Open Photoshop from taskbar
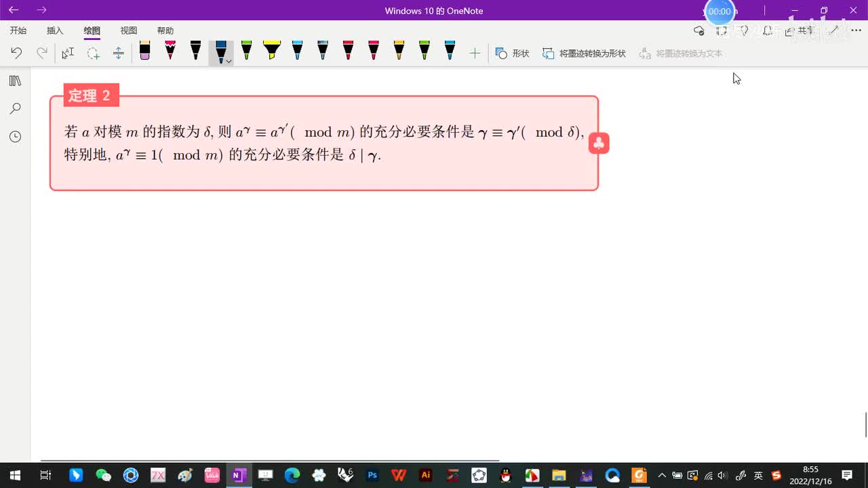The width and height of the screenshot is (868, 488). (372, 476)
